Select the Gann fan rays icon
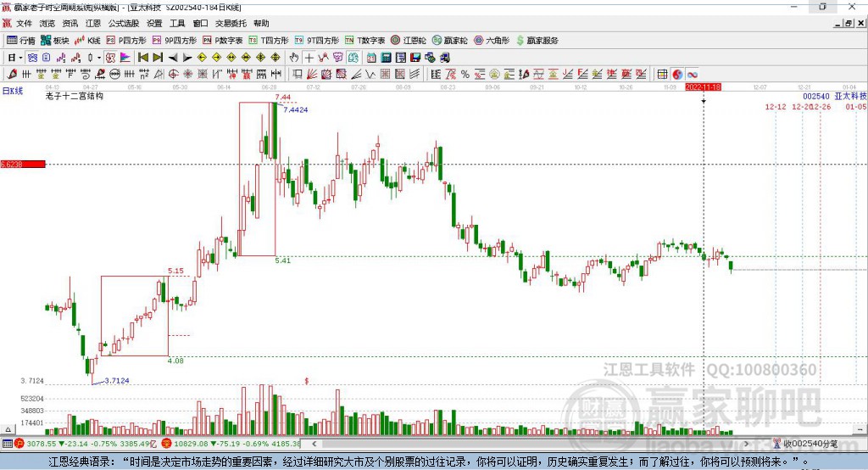868x470 pixels. (x=312, y=75)
